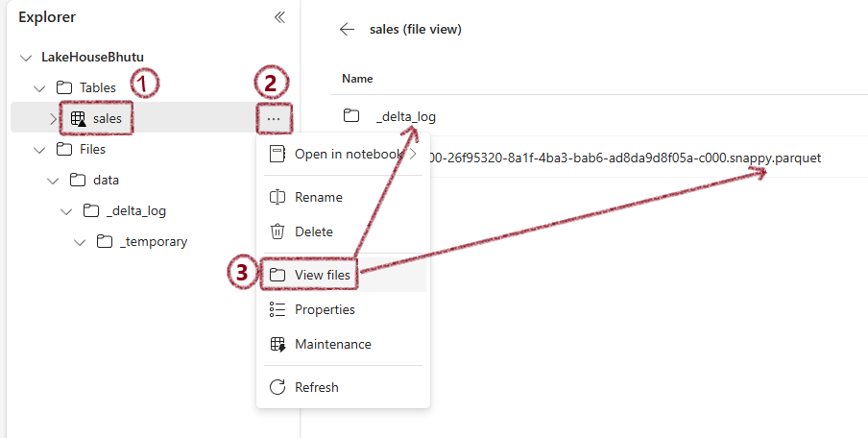
Task: Click the Properties list icon
Action: [x=277, y=309]
